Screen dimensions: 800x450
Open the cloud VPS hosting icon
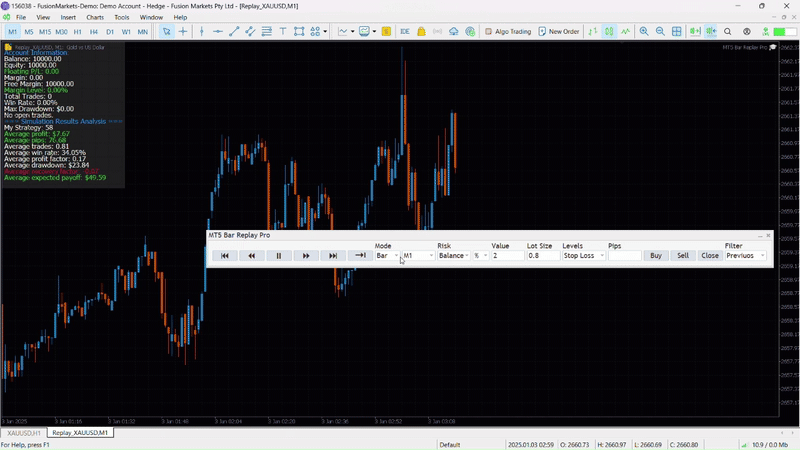[x=454, y=32]
